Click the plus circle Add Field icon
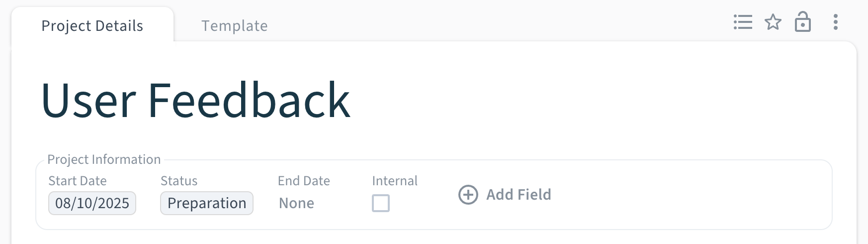This screenshot has height=244, width=868. tap(468, 195)
